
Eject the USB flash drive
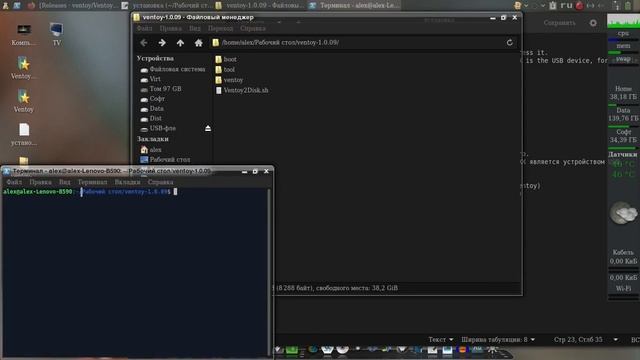(x=208, y=128)
